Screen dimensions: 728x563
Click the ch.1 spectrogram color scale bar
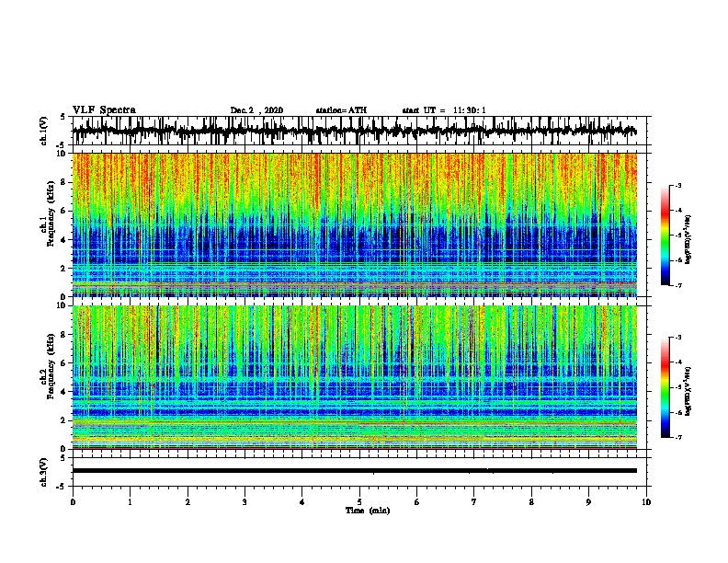coord(665,236)
